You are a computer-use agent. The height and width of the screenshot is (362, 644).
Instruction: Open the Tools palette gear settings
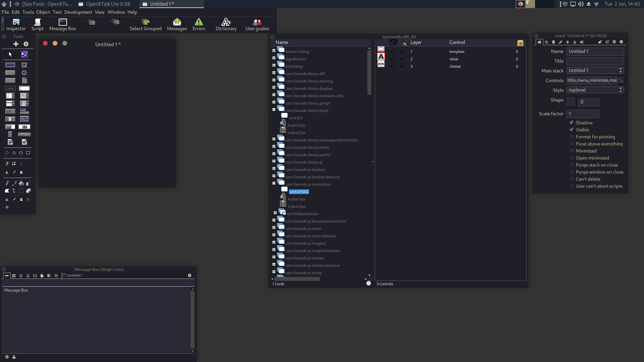coord(26,44)
